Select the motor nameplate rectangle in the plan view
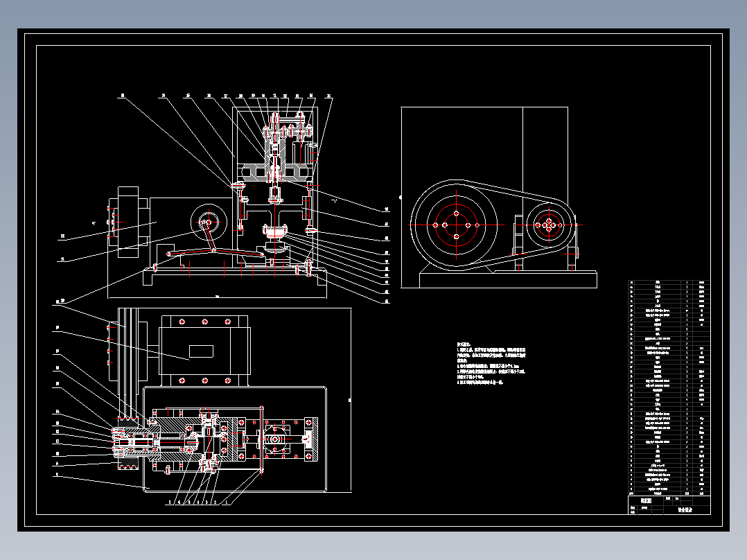 pyautogui.click(x=201, y=351)
